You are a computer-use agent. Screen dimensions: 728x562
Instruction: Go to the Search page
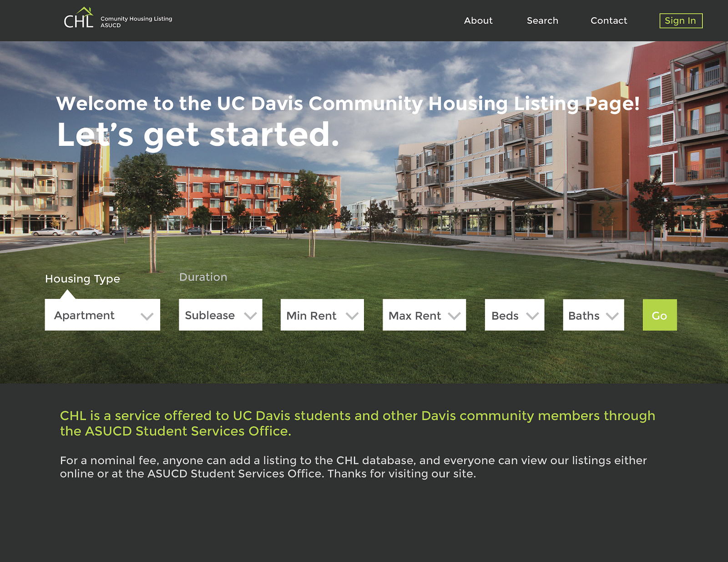pyautogui.click(x=542, y=20)
